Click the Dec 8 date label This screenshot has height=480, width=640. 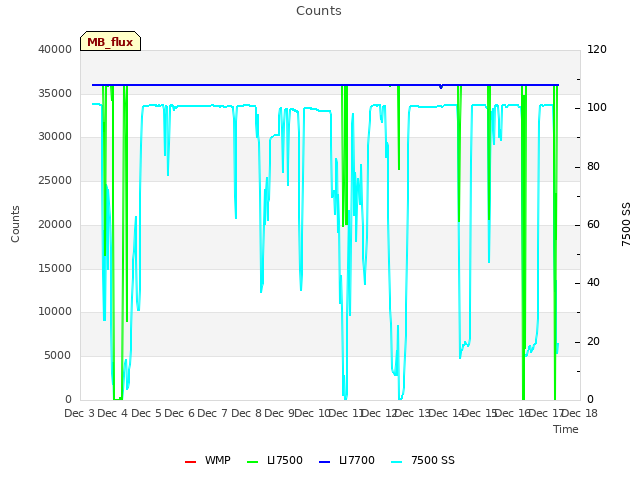coord(246,413)
